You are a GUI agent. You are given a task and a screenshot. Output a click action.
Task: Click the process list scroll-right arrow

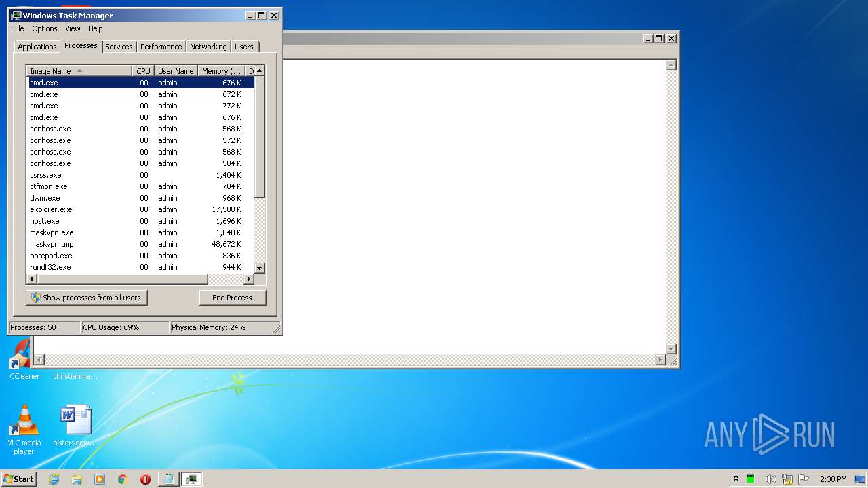click(x=248, y=279)
